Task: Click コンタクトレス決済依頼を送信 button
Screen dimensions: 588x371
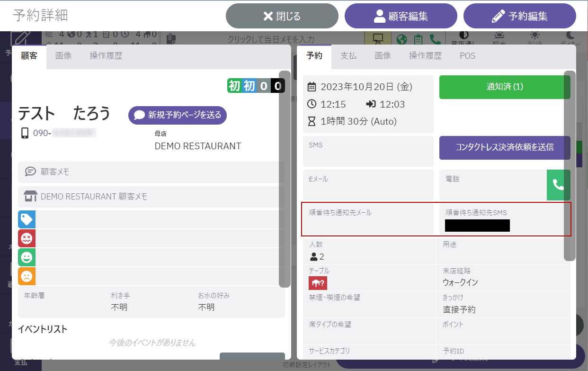Action: coord(505,147)
